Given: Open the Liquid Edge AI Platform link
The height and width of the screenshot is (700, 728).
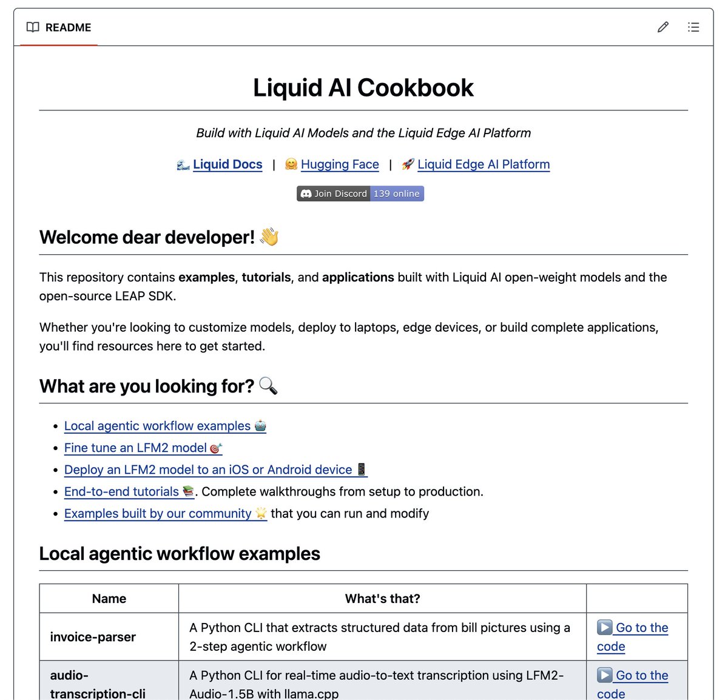Looking at the screenshot, I should pos(484,164).
